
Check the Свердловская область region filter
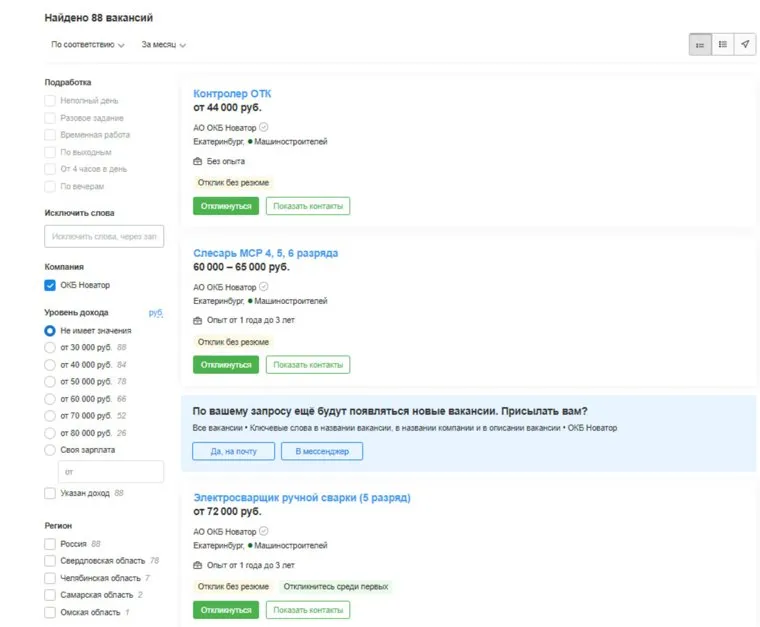point(50,561)
